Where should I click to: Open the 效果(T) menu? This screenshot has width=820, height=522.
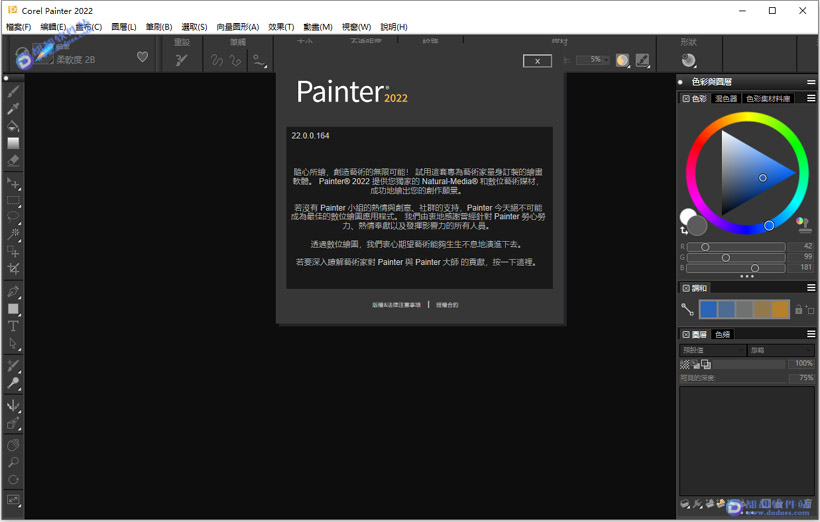pos(281,27)
